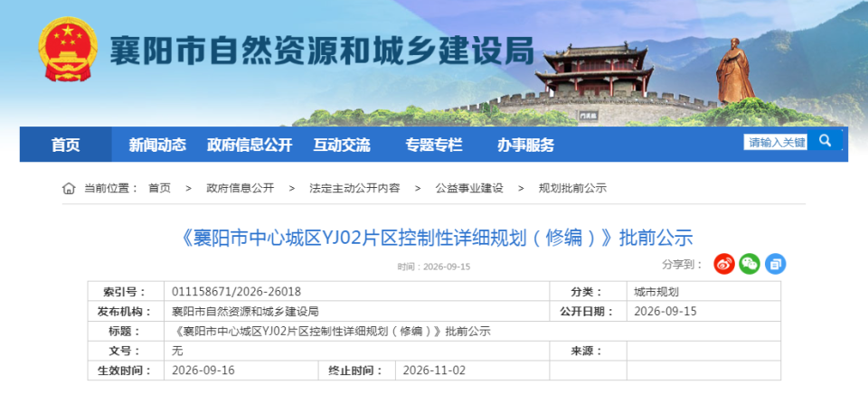Click index number 011158671/2026-26018
868x394 pixels.
point(236,292)
